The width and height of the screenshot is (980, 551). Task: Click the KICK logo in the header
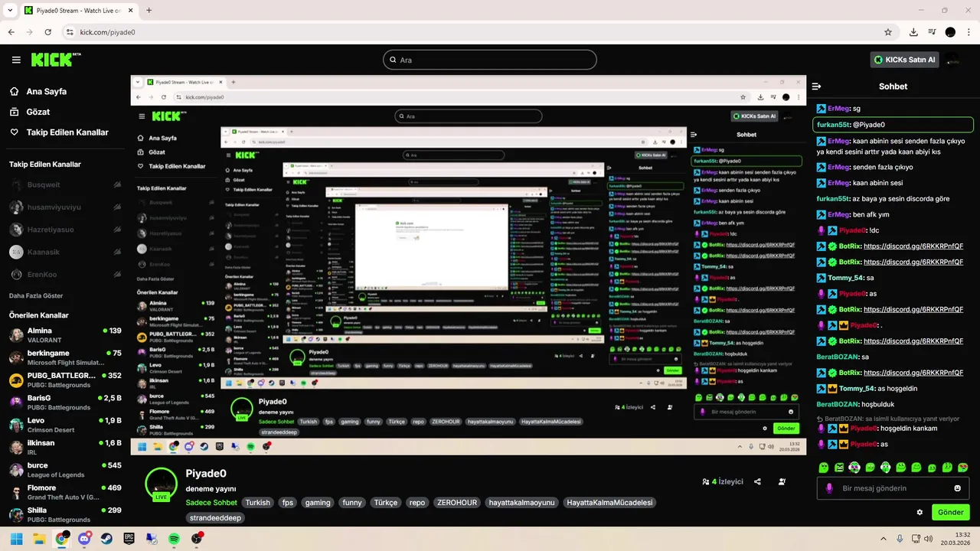pyautogui.click(x=55, y=60)
